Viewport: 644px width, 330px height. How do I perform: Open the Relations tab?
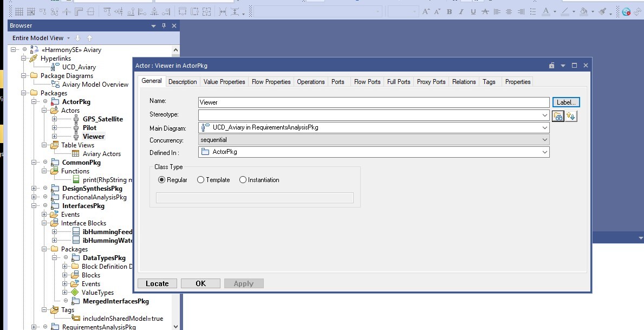pos(464,82)
